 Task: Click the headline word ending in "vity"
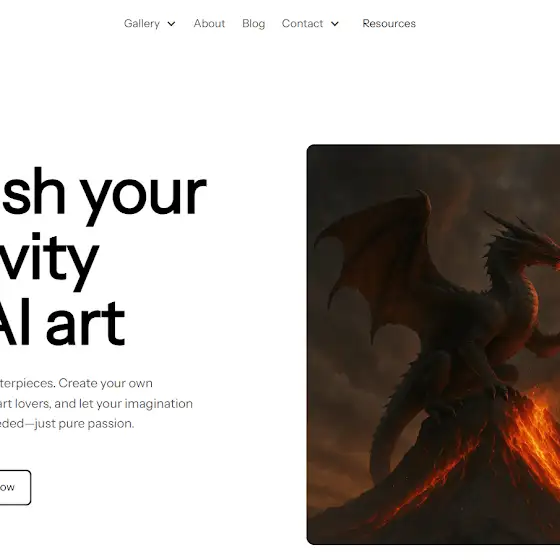[x=49, y=261]
